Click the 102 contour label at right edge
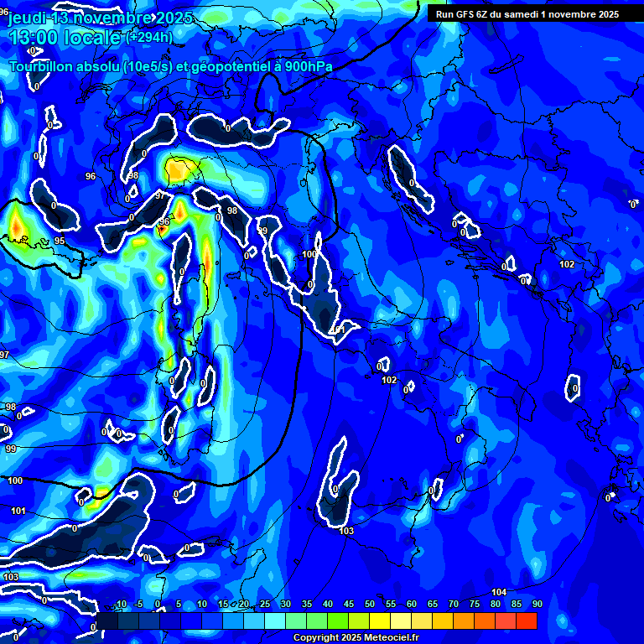The width and height of the screenshot is (644, 644). point(567,264)
